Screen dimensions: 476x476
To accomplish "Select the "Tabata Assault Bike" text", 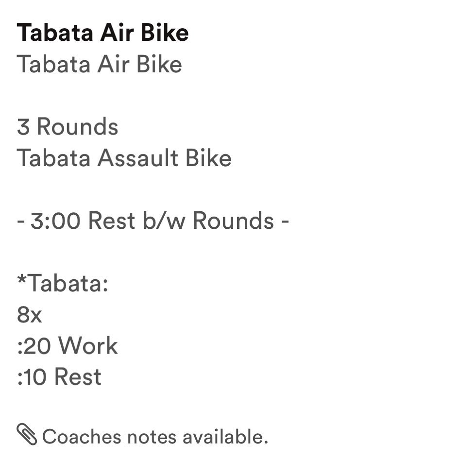I will pyautogui.click(x=124, y=158).
